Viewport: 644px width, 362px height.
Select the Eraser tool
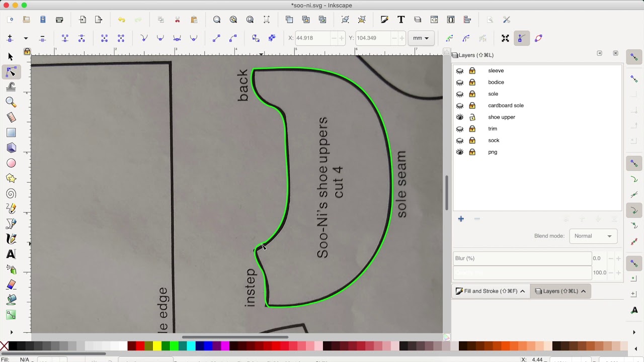pos(11,285)
